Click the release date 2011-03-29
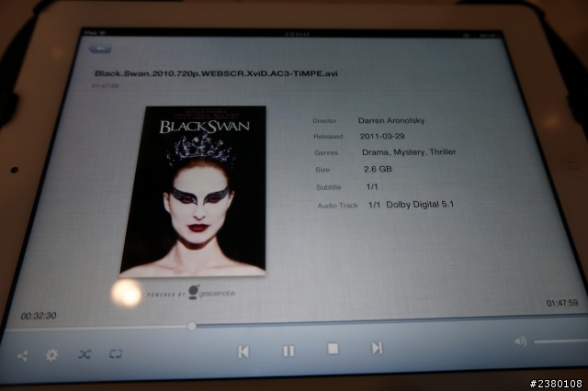 (x=382, y=136)
